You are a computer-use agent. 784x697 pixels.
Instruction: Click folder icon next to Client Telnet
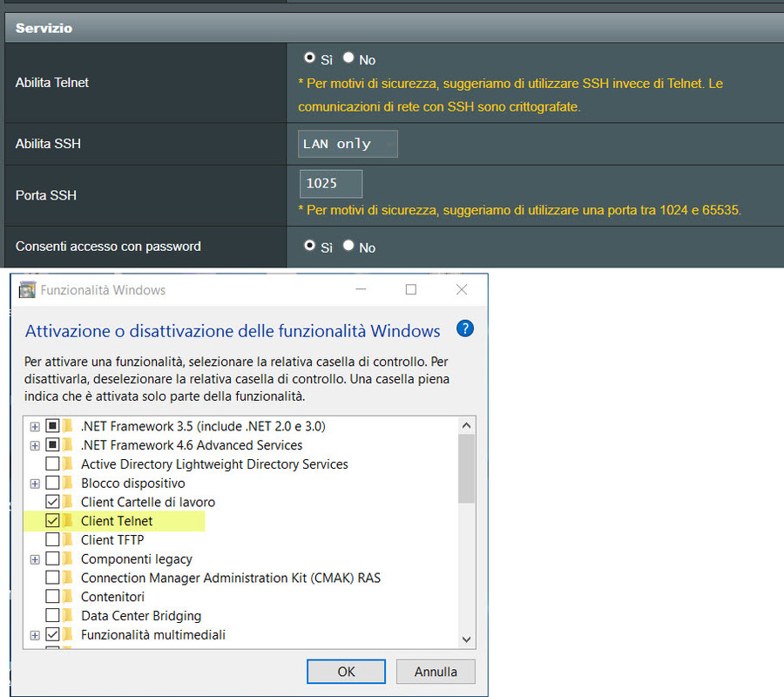68,520
